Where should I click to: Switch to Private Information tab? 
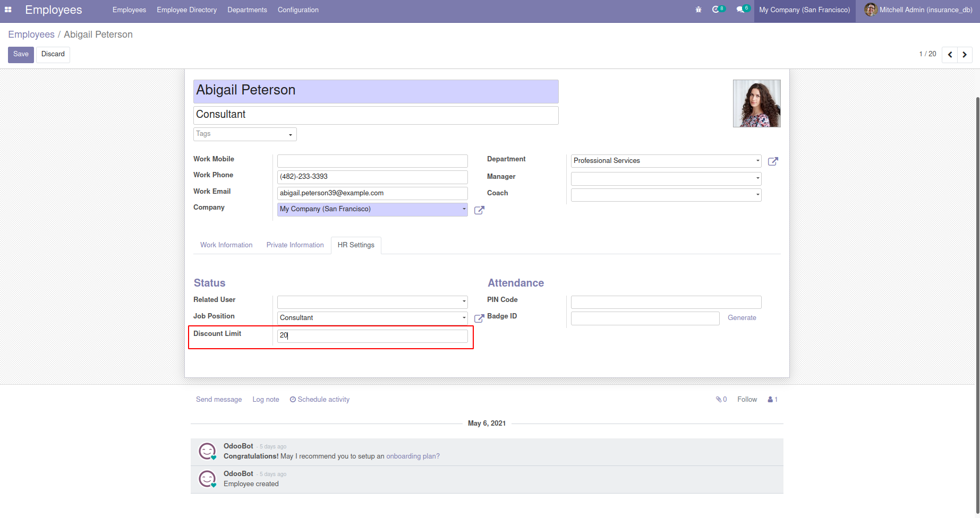click(295, 245)
